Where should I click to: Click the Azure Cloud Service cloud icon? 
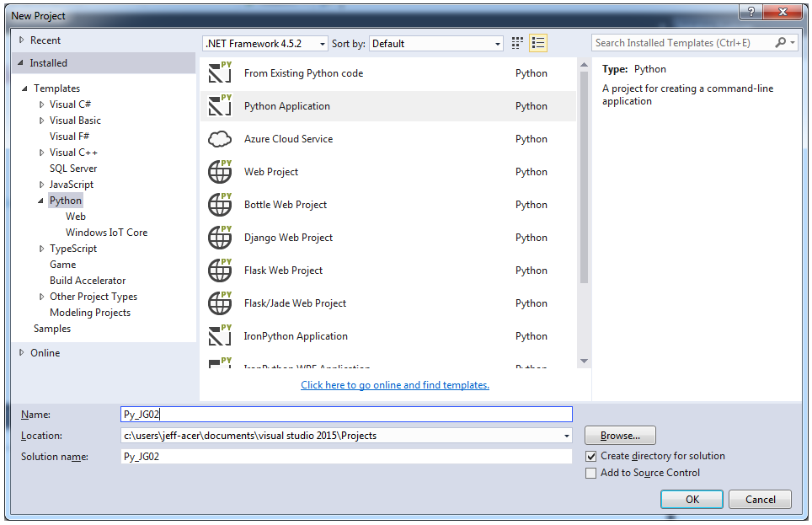coord(220,139)
